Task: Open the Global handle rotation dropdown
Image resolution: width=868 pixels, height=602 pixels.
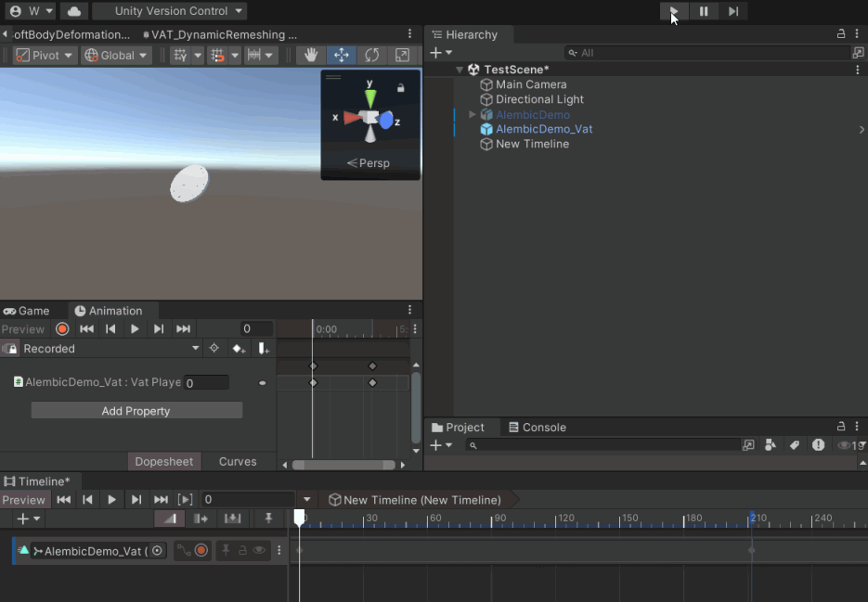Action: click(x=116, y=56)
